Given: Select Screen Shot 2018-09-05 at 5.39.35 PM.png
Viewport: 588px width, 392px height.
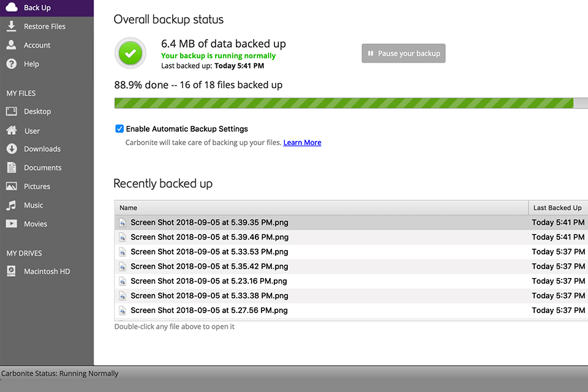Looking at the screenshot, I should 351,222.
